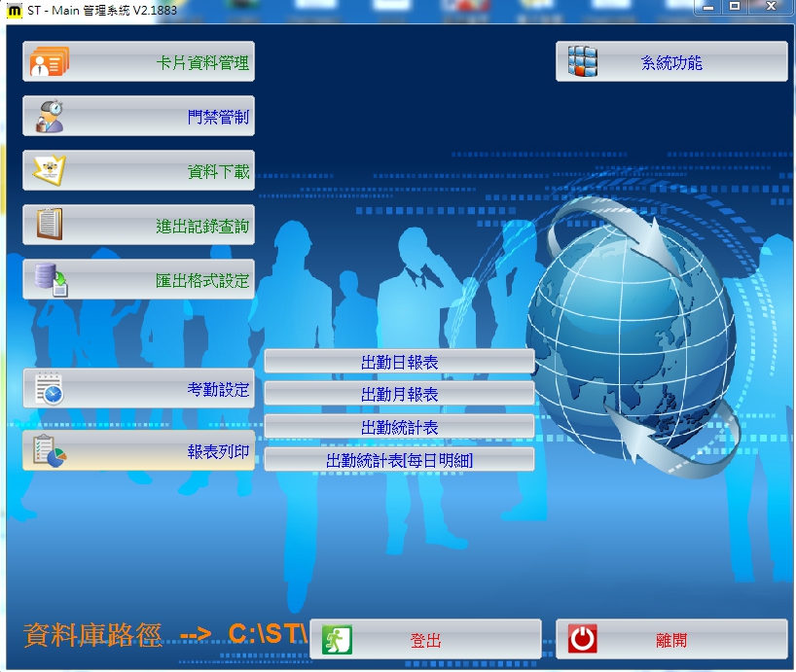Screen dimensions: 796x672
Task: Click the 報表列印 pie chart icon
Action: click(49, 451)
